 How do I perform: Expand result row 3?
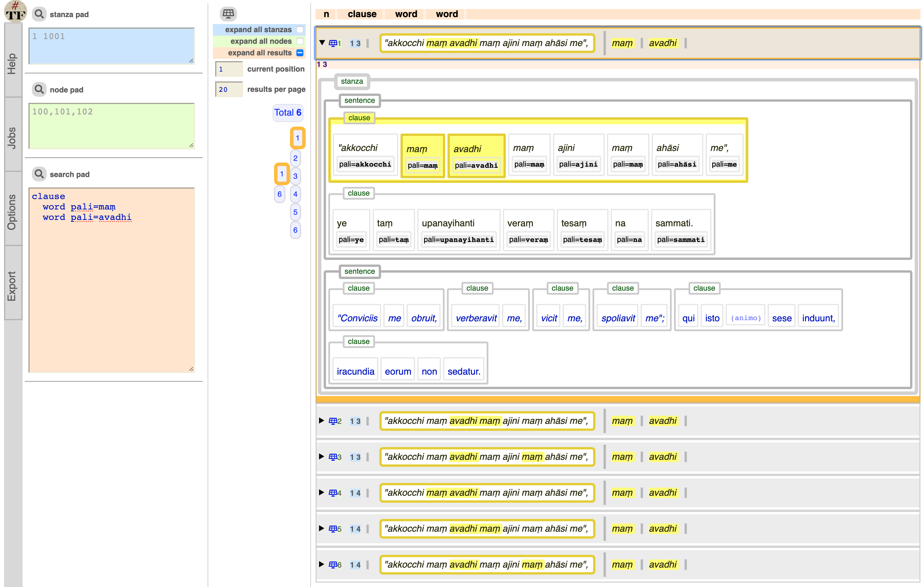coord(322,456)
